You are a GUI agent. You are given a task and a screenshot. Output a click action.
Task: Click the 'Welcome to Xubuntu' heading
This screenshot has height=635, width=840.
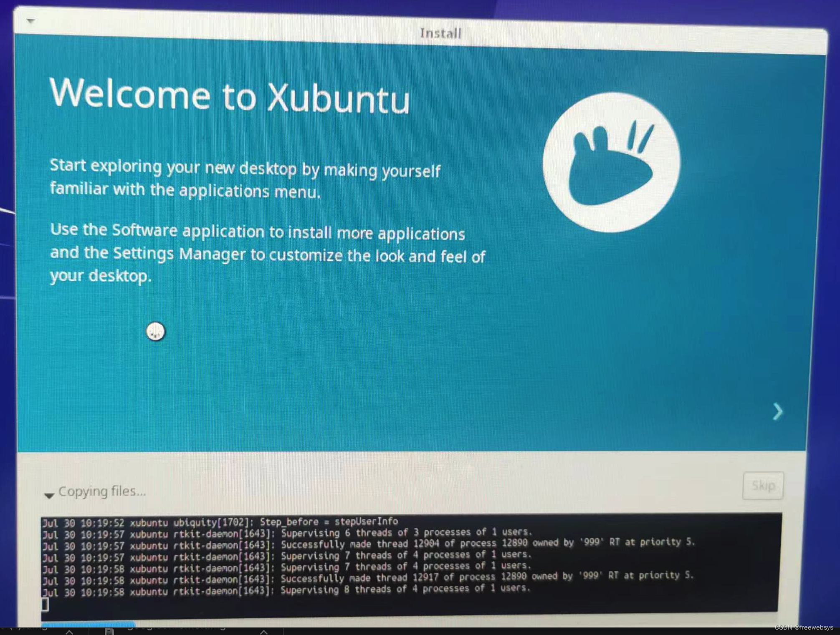230,96
